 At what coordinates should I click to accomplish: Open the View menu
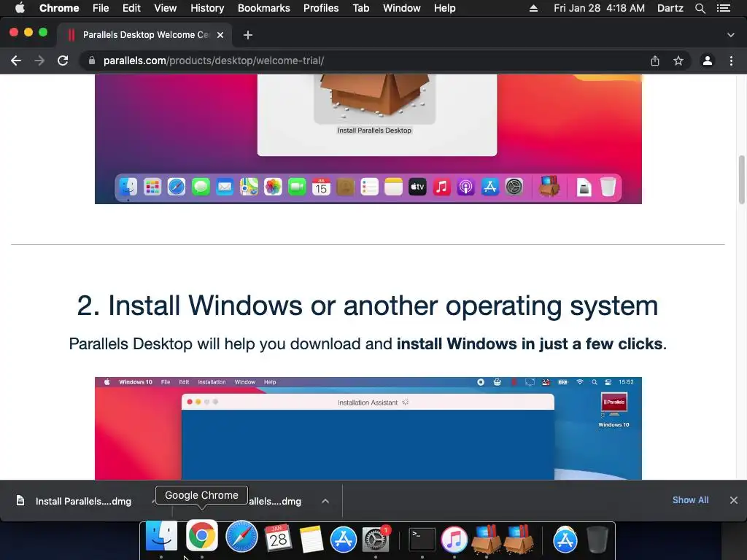click(x=166, y=8)
